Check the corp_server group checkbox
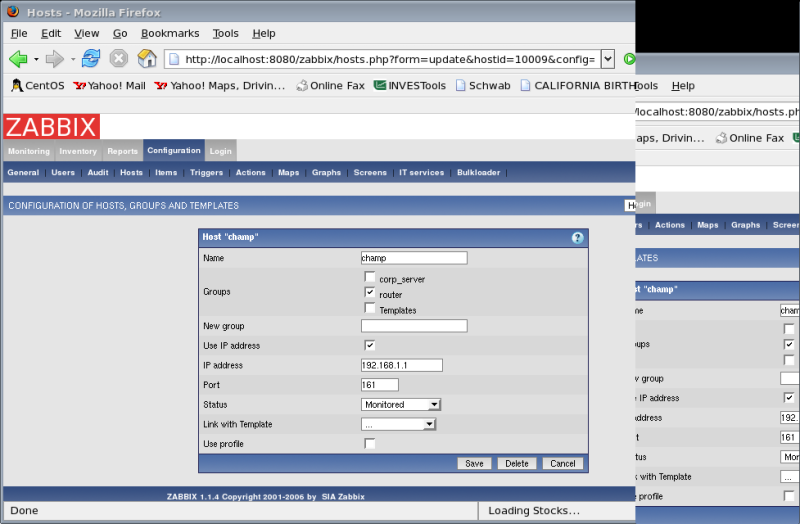Image resolution: width=800 pixels, height=524 pixels. click(370, 277)
